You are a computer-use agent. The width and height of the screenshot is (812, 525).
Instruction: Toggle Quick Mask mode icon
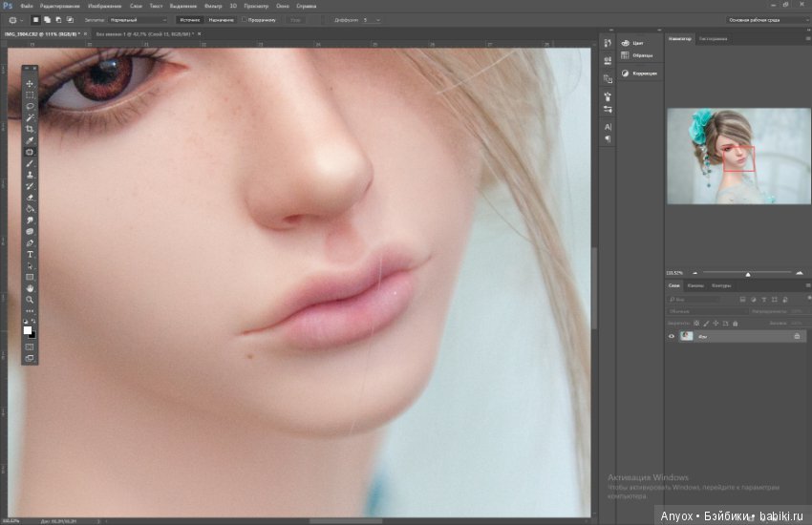click(30, 347)
